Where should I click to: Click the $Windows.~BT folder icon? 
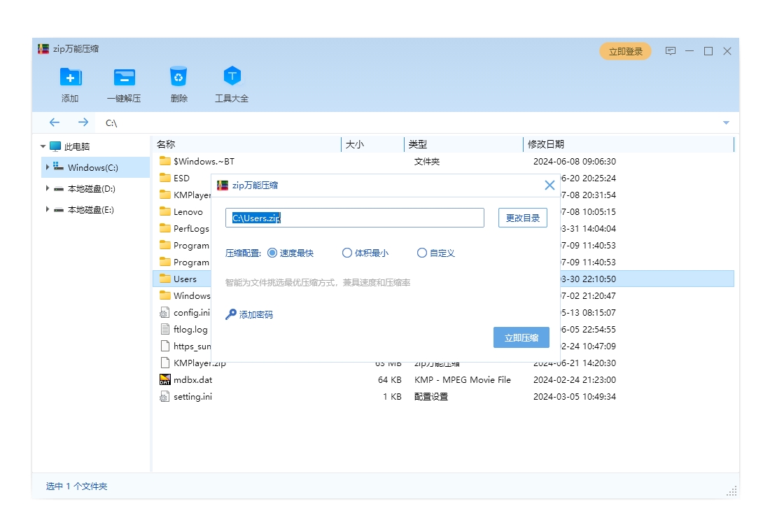tap(165, 161)
